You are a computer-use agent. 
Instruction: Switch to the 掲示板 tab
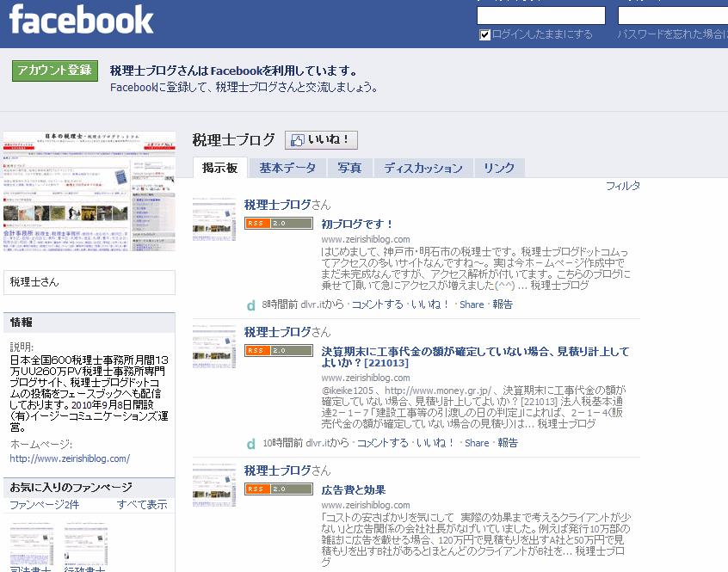pos(220,168)
